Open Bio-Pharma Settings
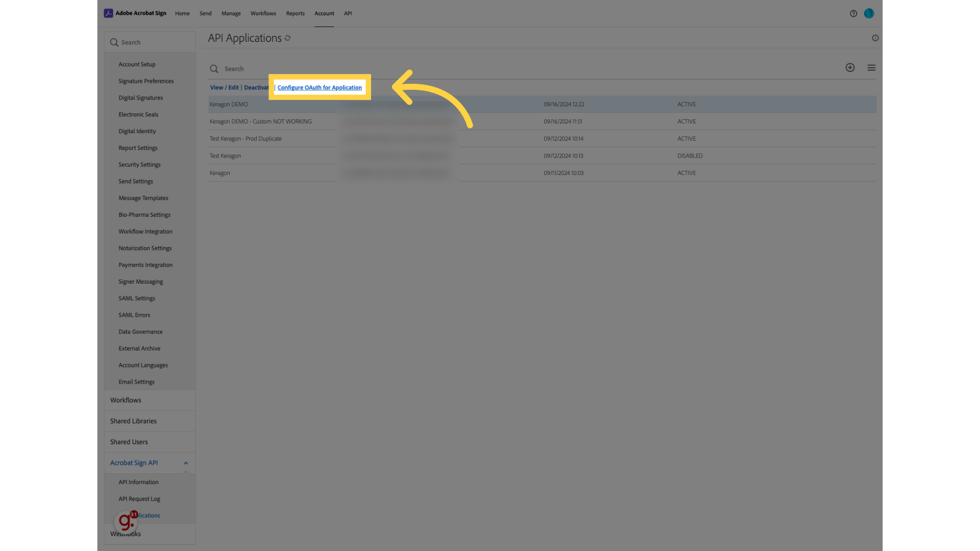This screenshot has width=980, height=551. tap(144, 215)
